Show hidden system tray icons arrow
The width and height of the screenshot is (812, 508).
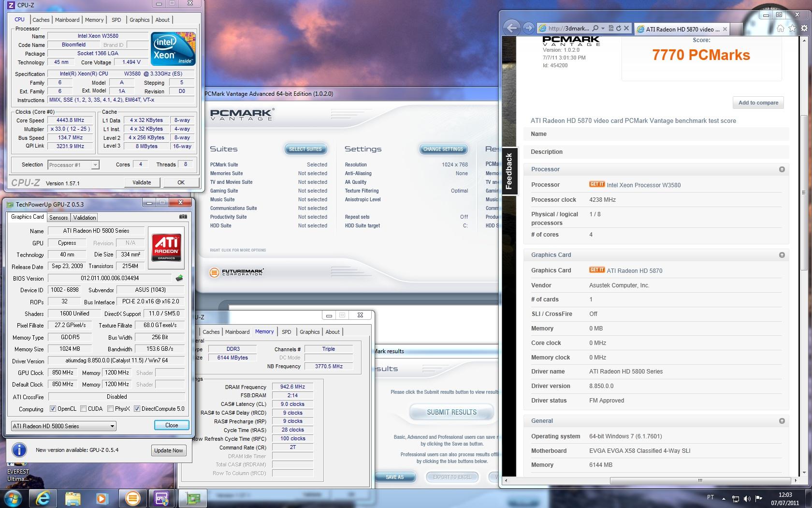tap(724, 498)
